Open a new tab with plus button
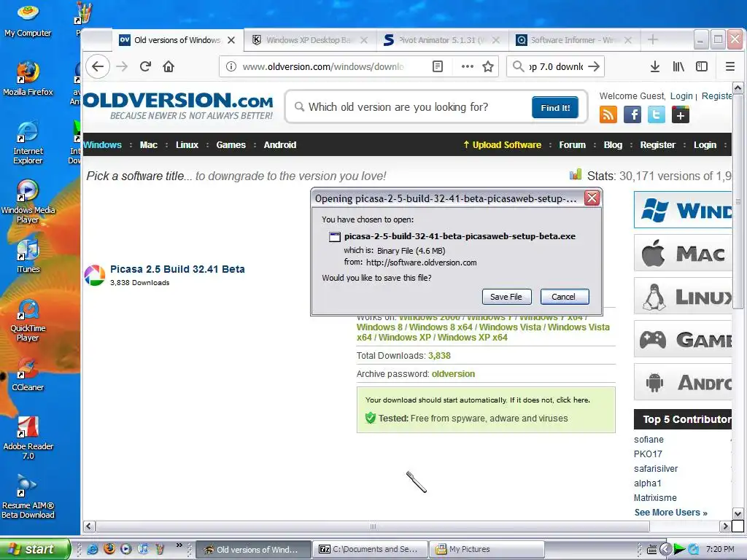The image size is (747, 560). 653,40
